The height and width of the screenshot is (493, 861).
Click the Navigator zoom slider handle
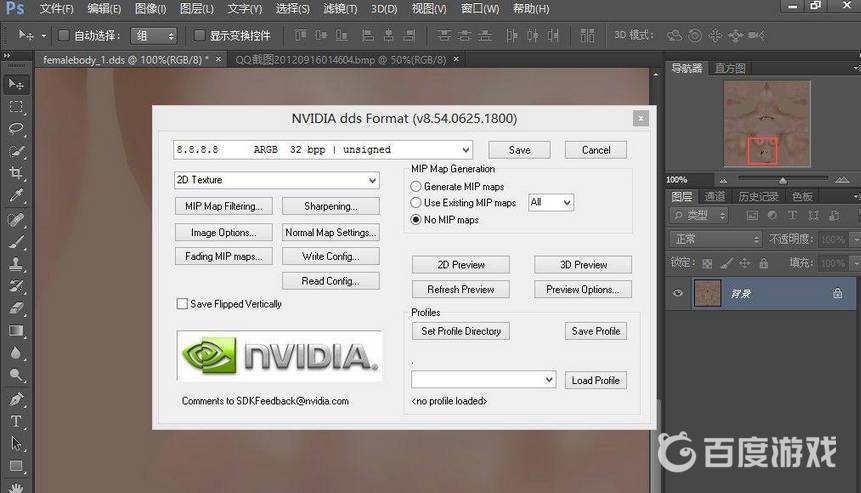(x=783, y=180)
